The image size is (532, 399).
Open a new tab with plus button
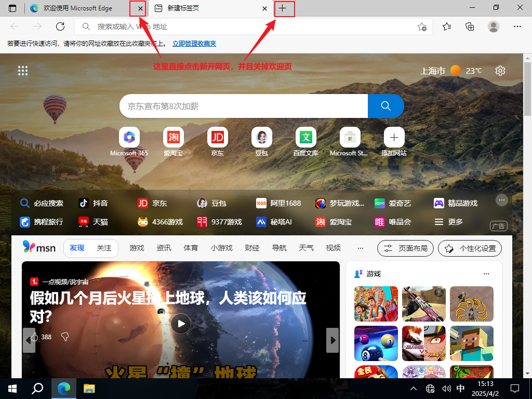283,8
